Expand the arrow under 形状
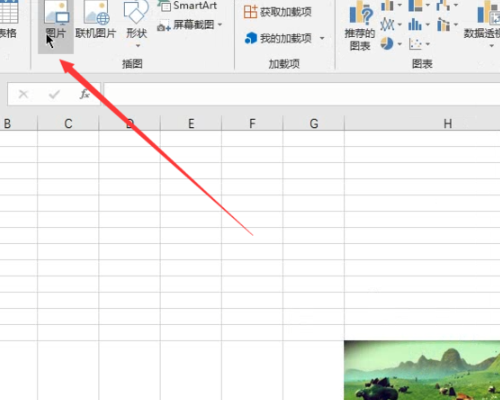Viewport: 500px width, 400px height. tap(137, 46)
